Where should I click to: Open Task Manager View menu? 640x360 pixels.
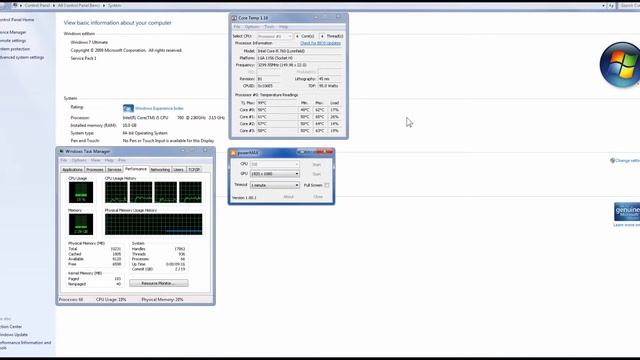[96, 160]
